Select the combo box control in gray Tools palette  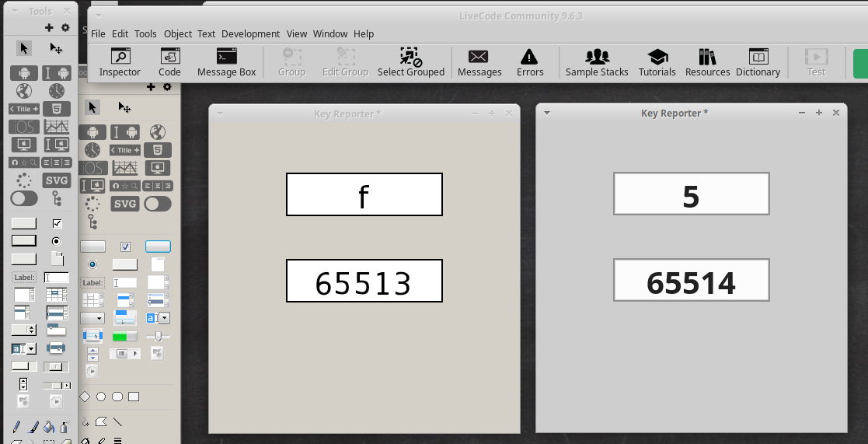(x=24, y=349)
